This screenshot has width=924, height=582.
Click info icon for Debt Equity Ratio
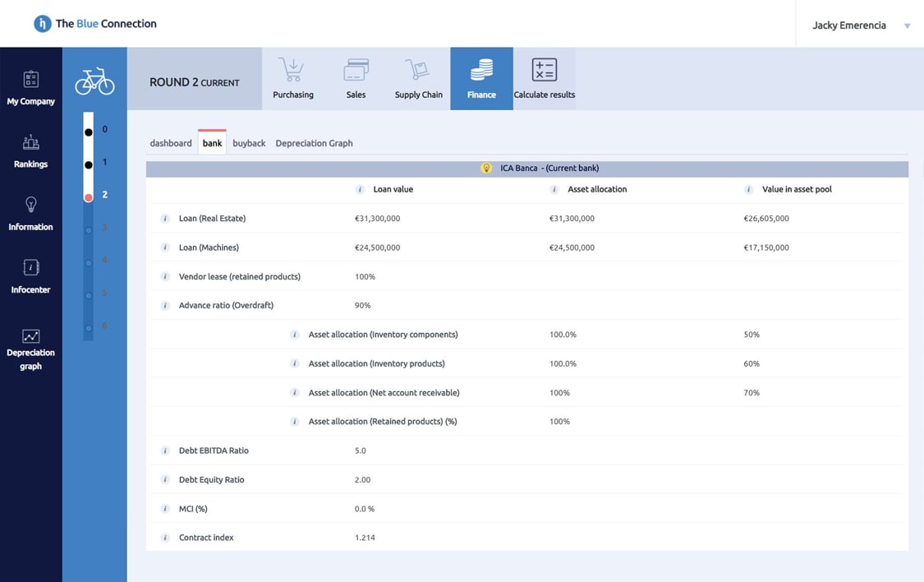pos(165,479)
